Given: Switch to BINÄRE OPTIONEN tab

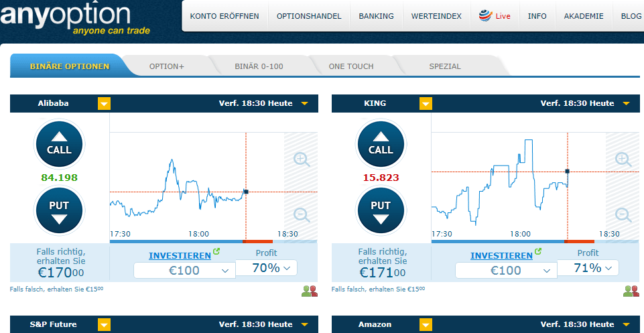Looking at the screenshot, I should point(70,66).
